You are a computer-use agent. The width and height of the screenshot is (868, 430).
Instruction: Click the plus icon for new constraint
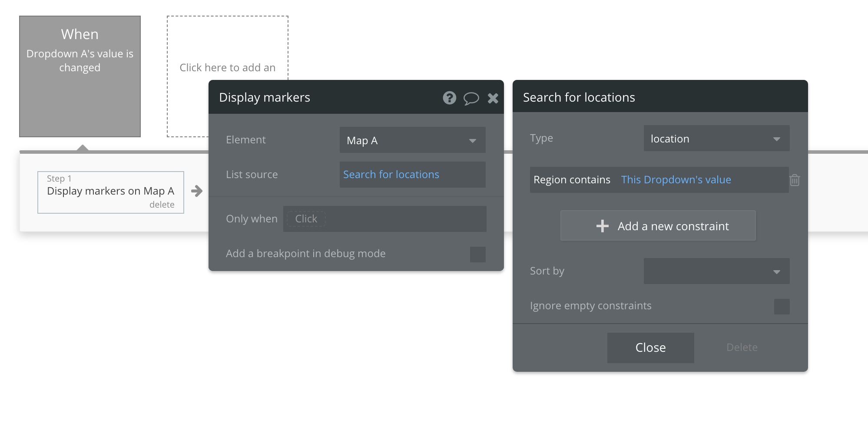click(x=602, y=226)
